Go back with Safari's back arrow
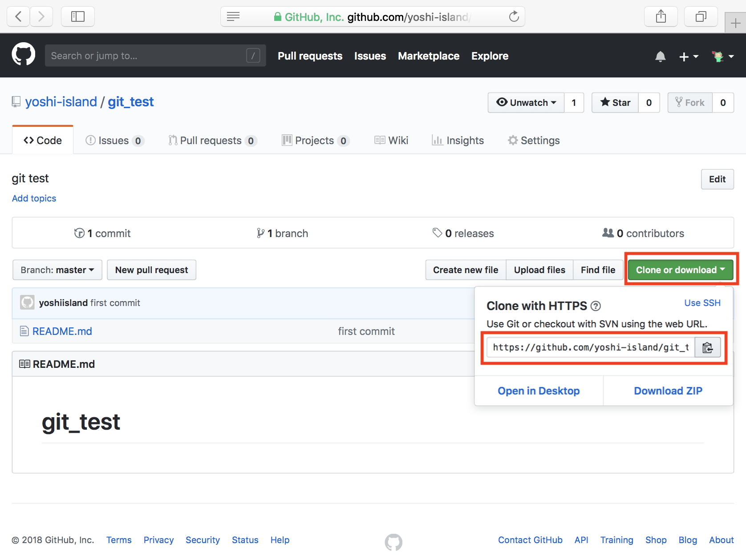This screenshot has height=560, width=746. 19,17
